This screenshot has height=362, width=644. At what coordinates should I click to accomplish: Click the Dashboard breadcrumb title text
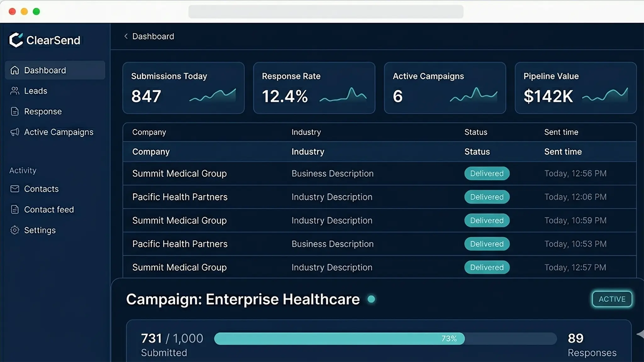click(153, 36)
